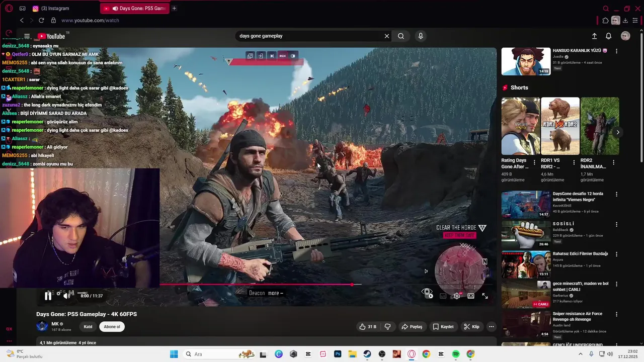
Task: Open options for Rahatsız Edici Filmler video
Action: (x=616, y=254)
